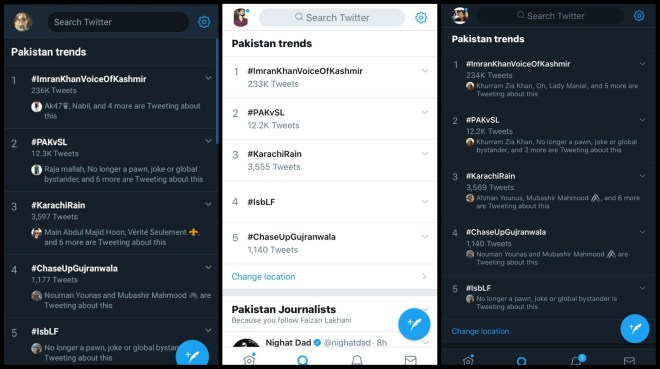Open #IsbLF trend in middle panel
Viewport: 660px width, 369px height.
(x=261, y=202)
